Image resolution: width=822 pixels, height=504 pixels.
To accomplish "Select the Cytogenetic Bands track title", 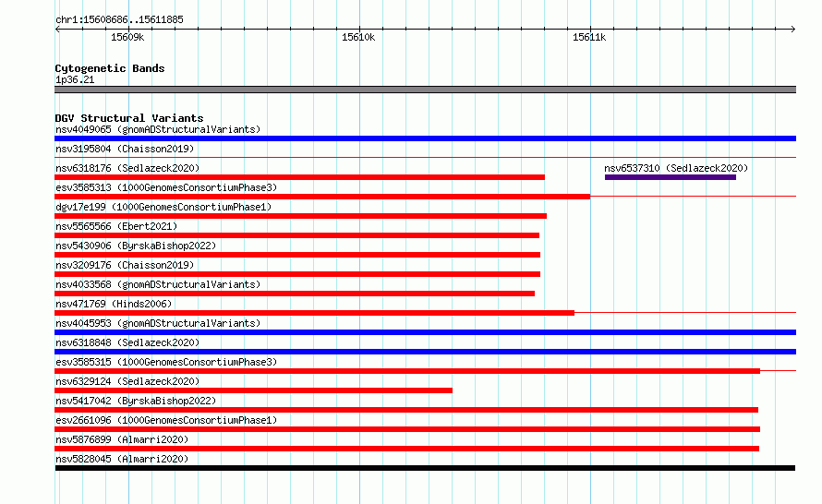I will click(110, 68).
